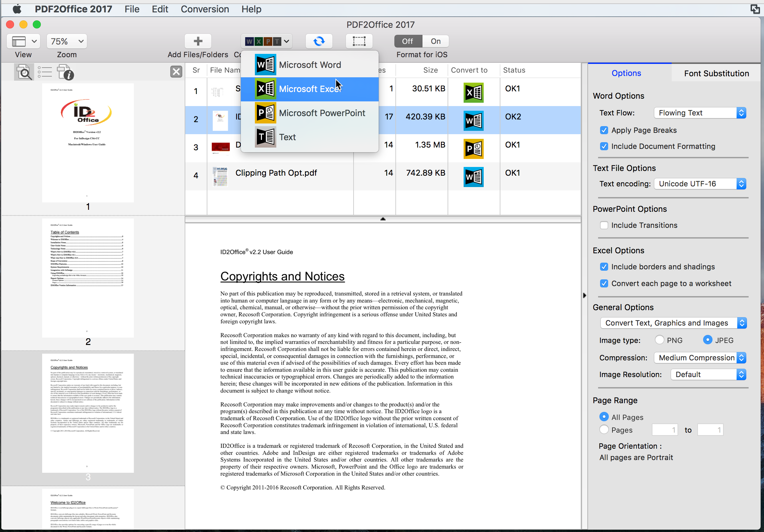Open the File menu
764x532 pixels.
(132, 9)
